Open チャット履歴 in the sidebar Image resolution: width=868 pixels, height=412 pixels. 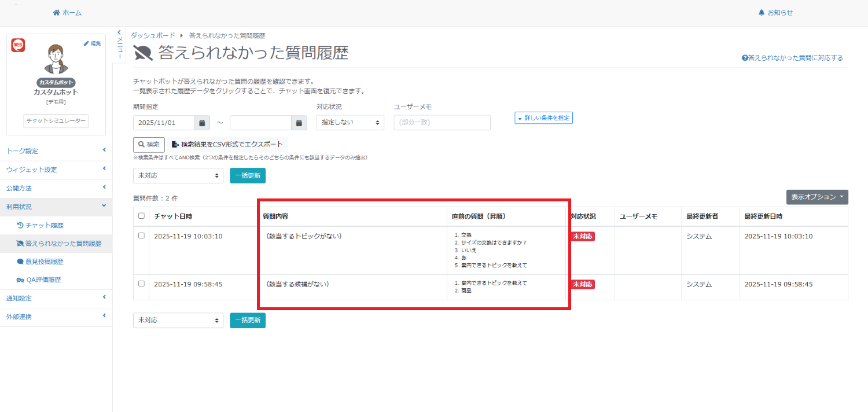pyautogui.click(x=44, y=225)
